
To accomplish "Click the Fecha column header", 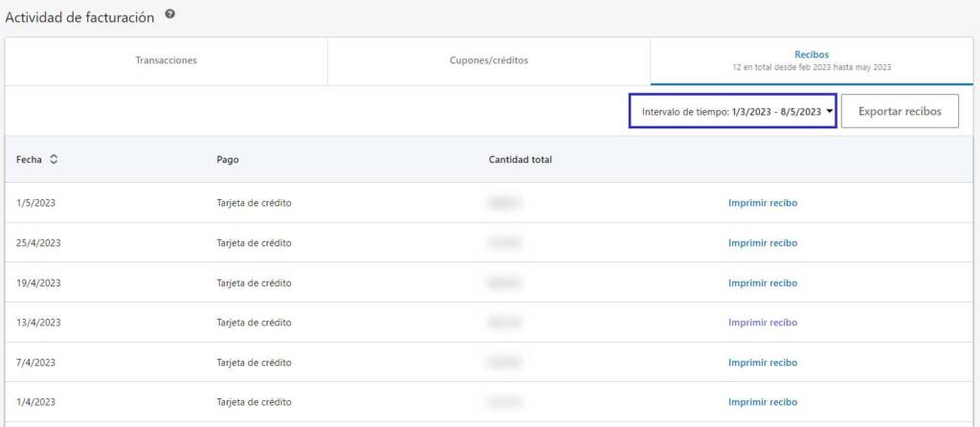I will tap(29, 159).
